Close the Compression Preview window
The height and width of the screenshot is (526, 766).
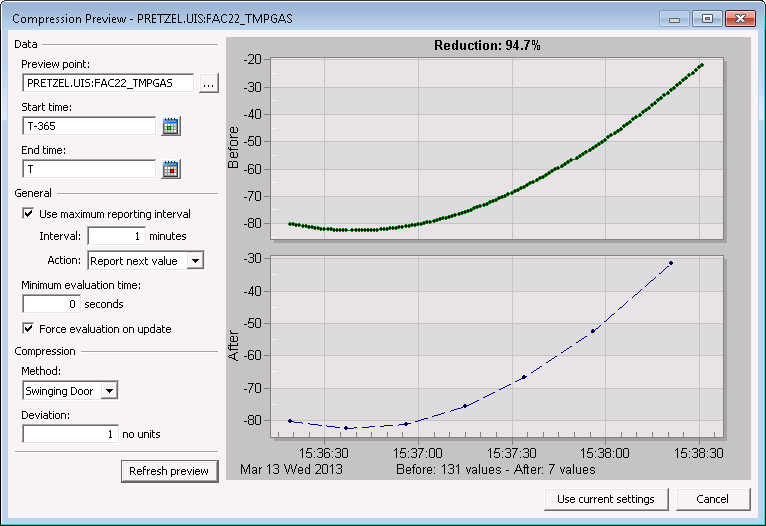(x=740, y=19)
